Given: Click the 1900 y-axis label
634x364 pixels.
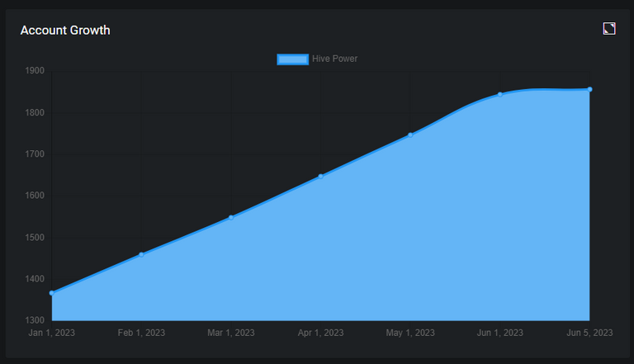Looking at the screenshot, I should [35, 71].
